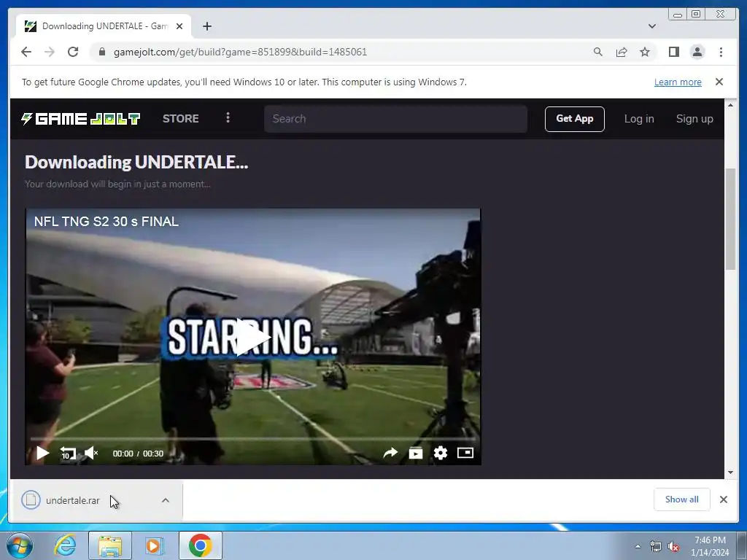Screen dimensions: 747x560
Task: Click the Learn more link
Action: coord(678,82)
